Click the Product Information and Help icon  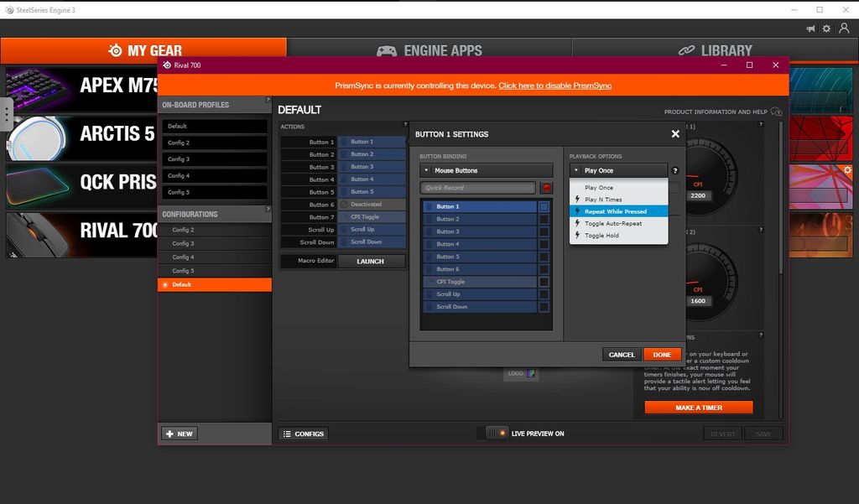(x=775, y=112)
